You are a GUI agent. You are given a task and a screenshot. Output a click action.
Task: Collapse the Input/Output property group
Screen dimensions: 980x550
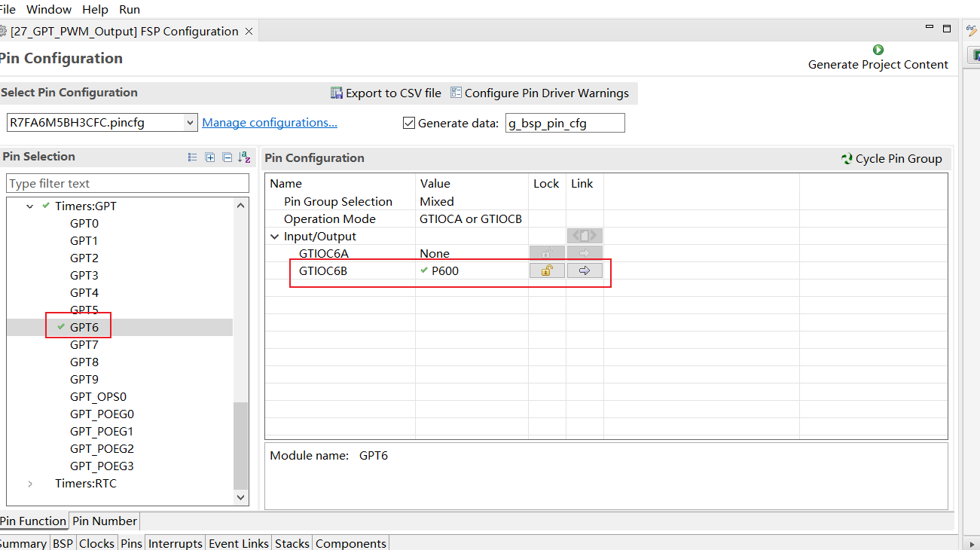click(274, 237)
